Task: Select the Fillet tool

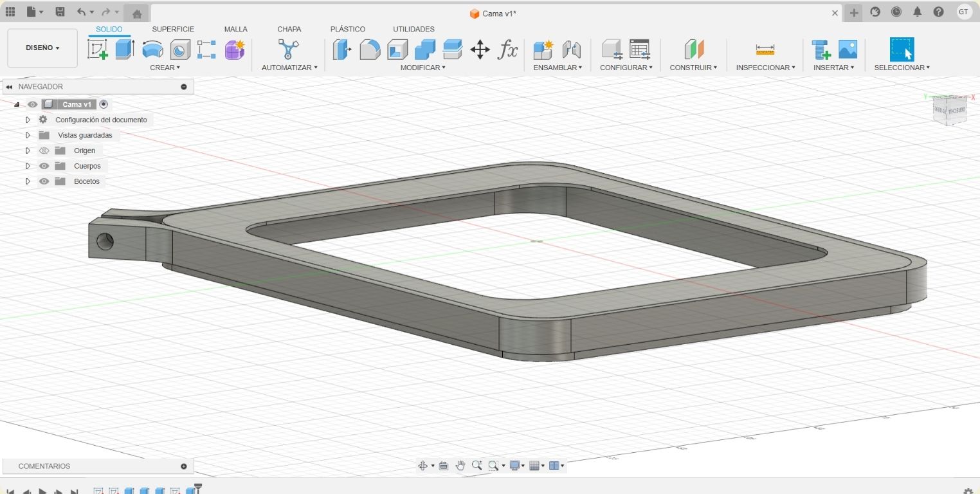Action: (370, 50)
